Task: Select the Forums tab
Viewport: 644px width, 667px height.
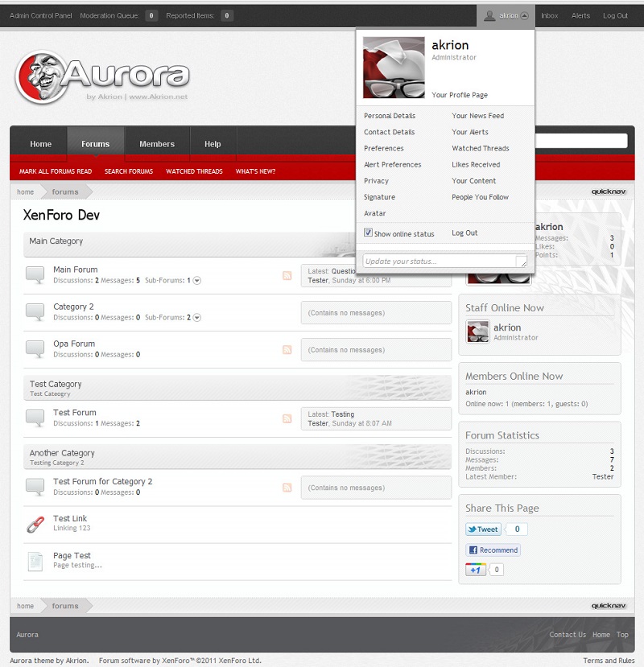Action: pos(95,144)
